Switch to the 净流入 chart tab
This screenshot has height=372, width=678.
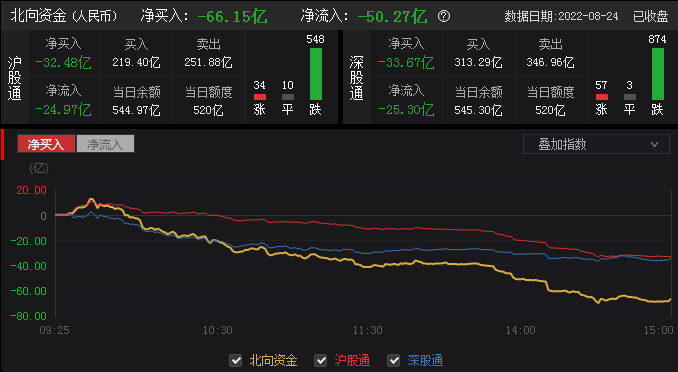coord(105,144)
